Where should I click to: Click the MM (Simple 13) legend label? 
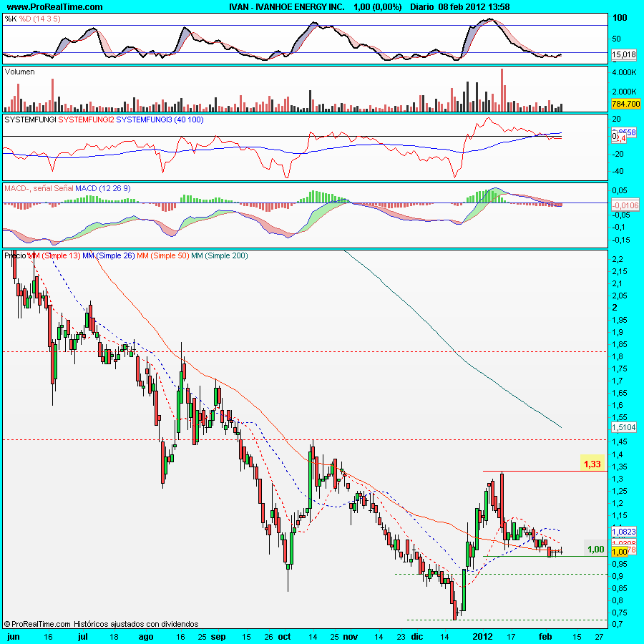[54, 255]
